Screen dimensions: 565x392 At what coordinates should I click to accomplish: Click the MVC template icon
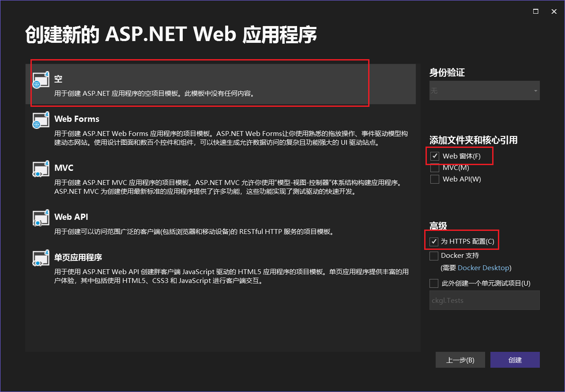click(40, 169)
